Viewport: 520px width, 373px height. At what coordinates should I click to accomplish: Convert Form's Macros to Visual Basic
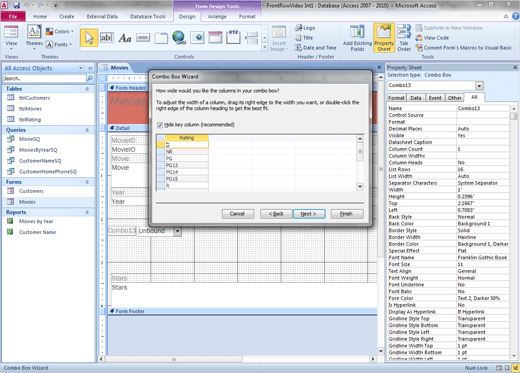[x=464, y=48]
